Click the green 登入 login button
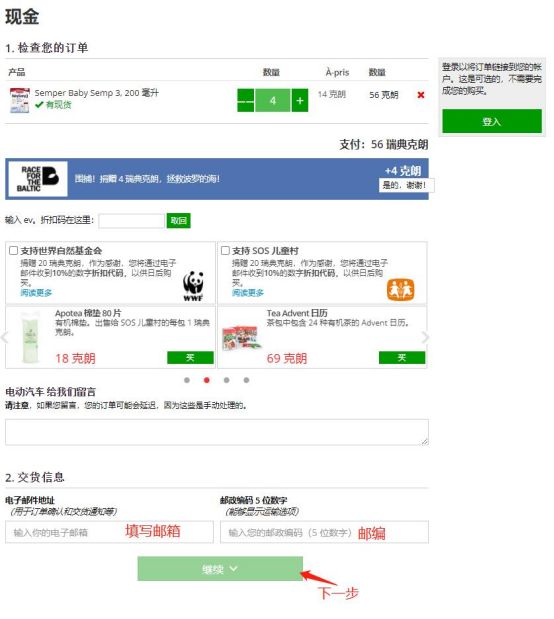The height and width of the screenshot is (619, 554). 492,121
